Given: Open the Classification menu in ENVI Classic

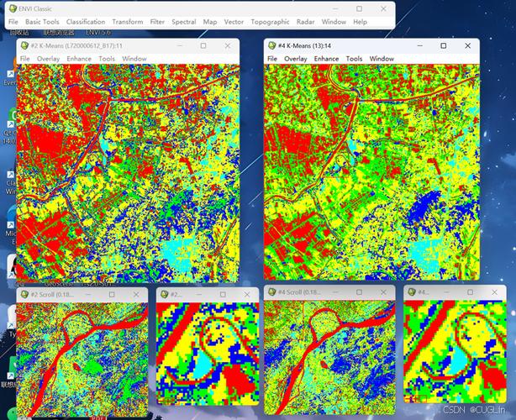Looking at the screenshot, I should pyautogui.click(x=86, y=22).
